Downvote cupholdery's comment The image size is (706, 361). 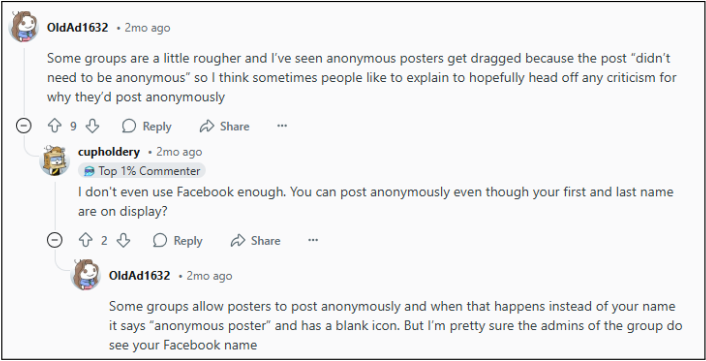click(x=123, y=241)
